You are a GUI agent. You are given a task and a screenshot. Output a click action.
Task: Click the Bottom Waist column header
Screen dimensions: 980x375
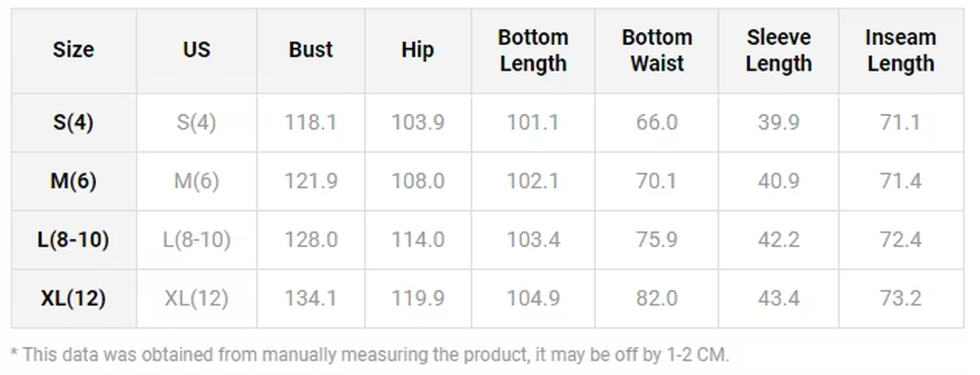click(657, 50)
